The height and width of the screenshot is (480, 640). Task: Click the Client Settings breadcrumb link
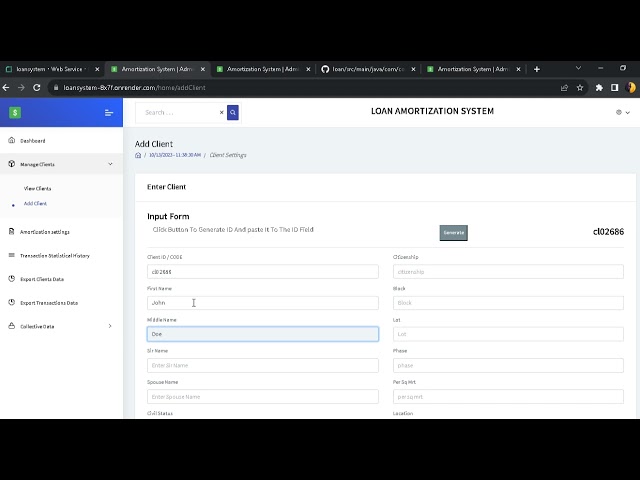coord(228,155)
